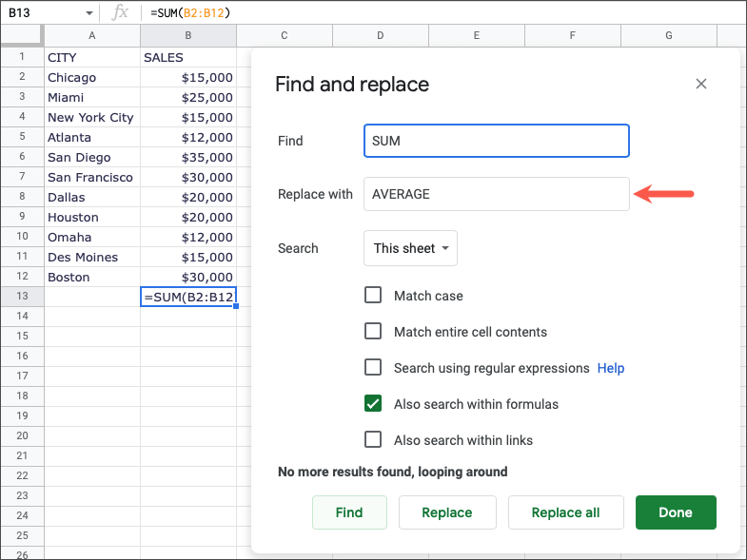The height and width of the screenshot is (560, 747).
Task: Focus the Find text field
Action: click(x=496, y=141)
